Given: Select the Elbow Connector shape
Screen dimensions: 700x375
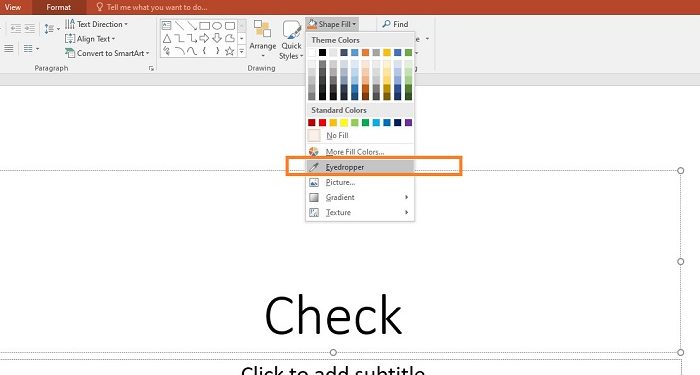Looking at the screenshot, I should 179,38.
